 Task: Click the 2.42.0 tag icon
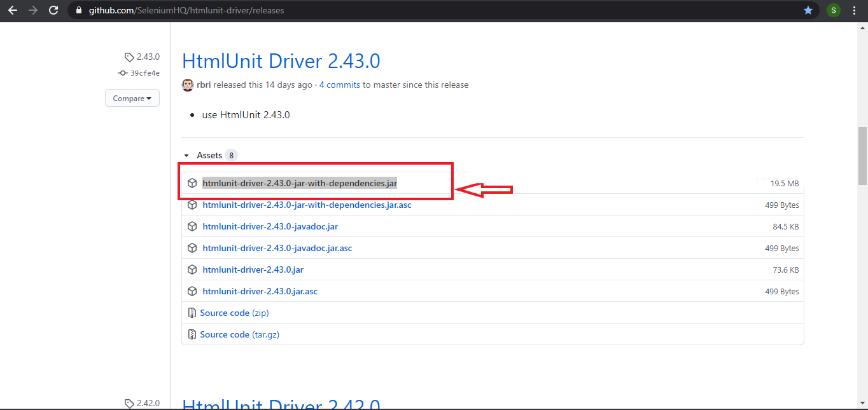point(129,403)
